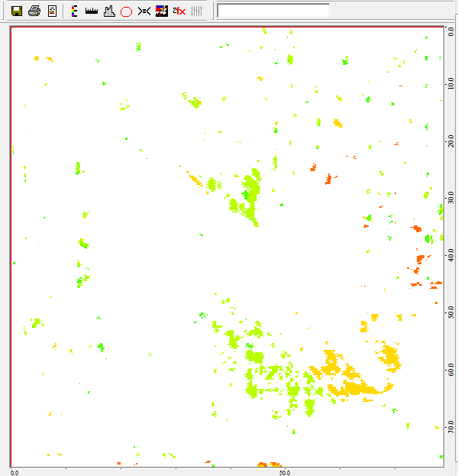The image size is (458, 476).
Task: Click the multicolor image map icon
Action: [161, 11]
